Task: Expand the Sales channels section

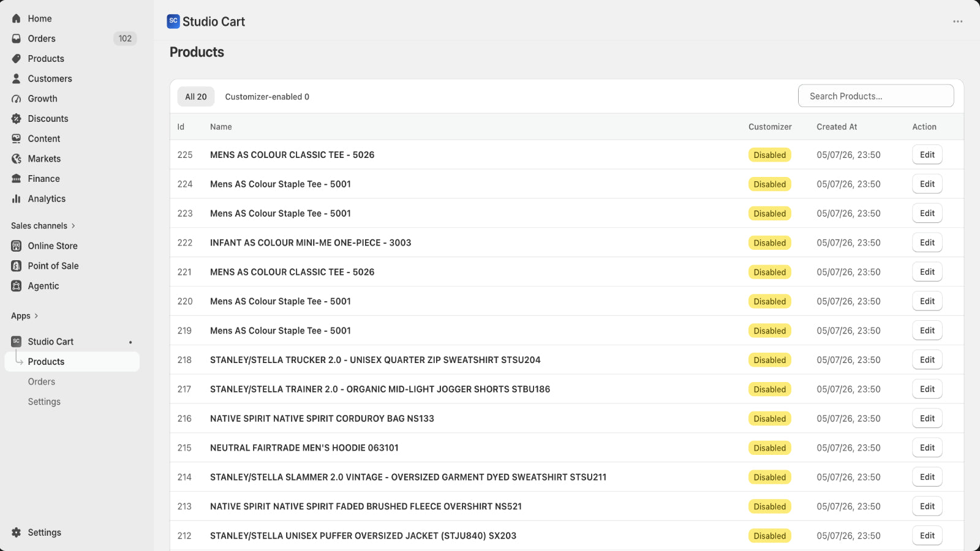Action: pyautogui.click(x=43, y=226)
